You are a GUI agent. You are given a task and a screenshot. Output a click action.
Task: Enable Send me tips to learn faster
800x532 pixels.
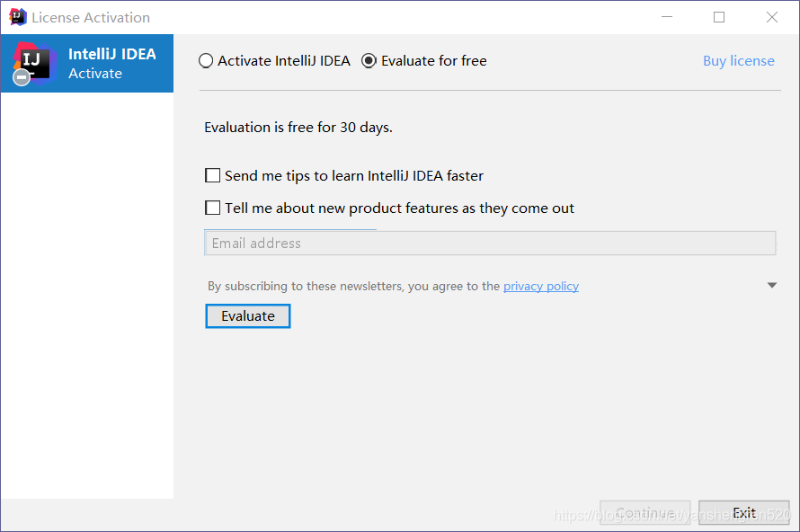[213, 176]
